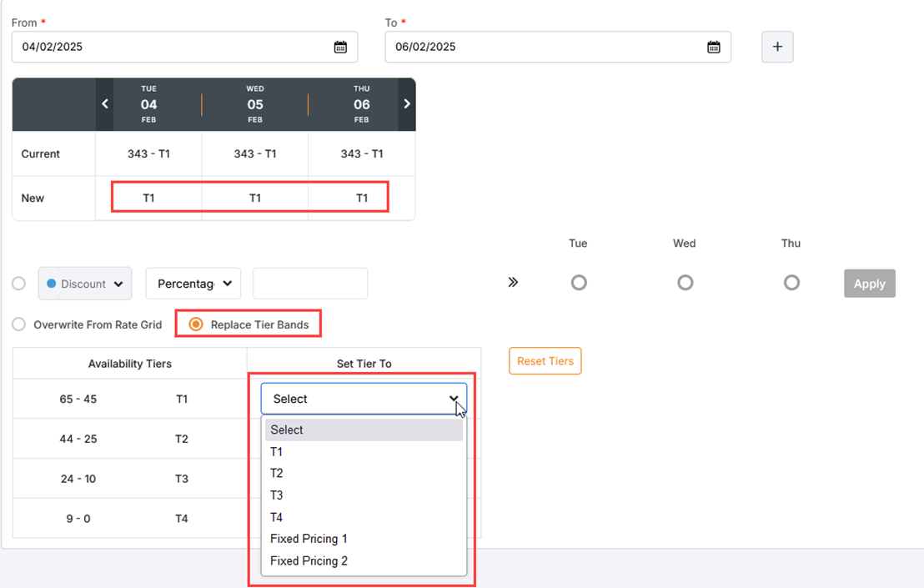Select Replace Tier Bands option

(x=196, y=324)
